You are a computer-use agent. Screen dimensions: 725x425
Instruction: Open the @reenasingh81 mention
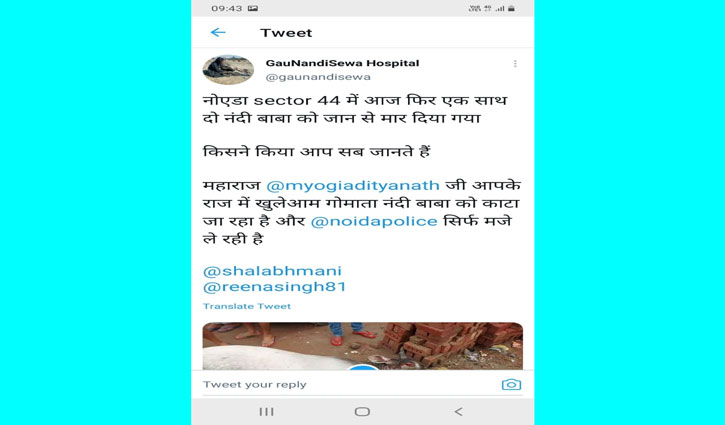click(x=275, y=287)
